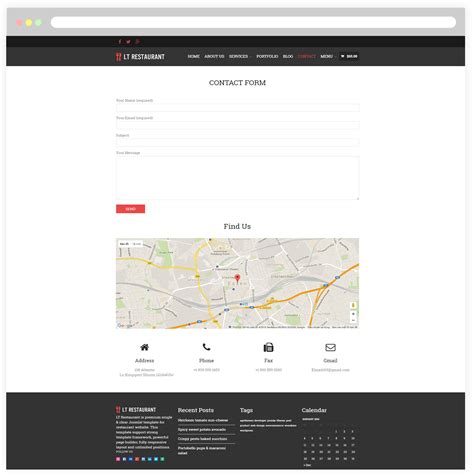This screenshot has height=476, width=474.
Task: Zoom in the map with plus button
Action: (x=353, y=314)
